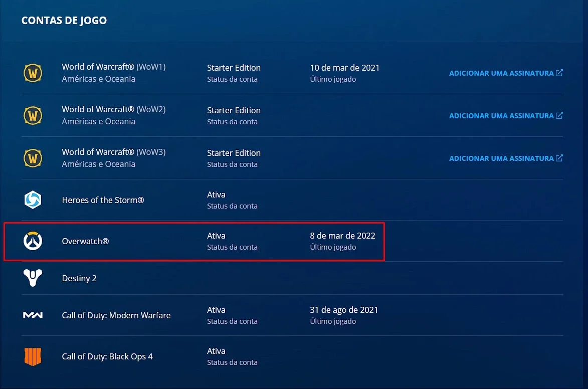Select the World of Warcraft (WoW1) name
The height and width of the screenshot is (389, 588).
point(114,67)
